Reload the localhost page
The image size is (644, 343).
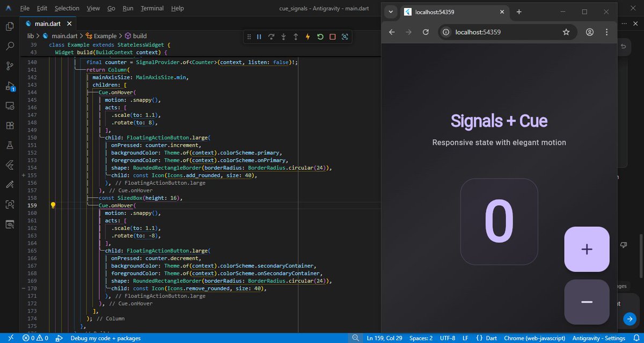click(426, 32)
